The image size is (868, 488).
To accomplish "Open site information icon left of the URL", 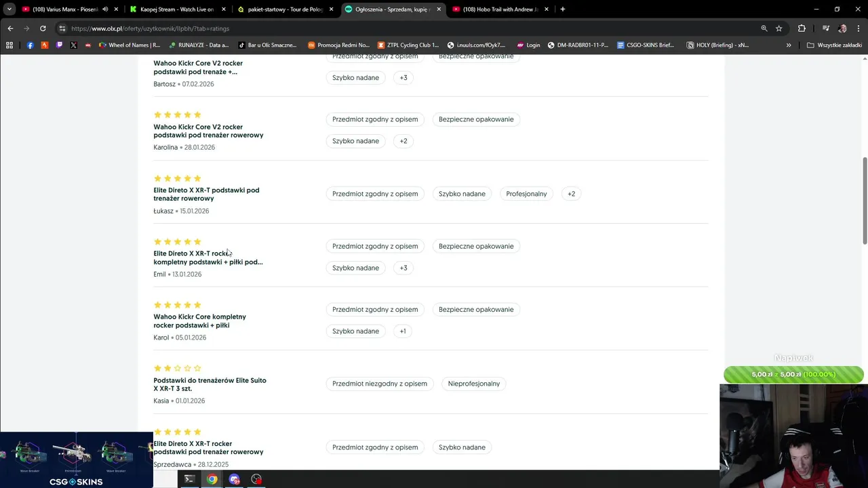I will (x=62, y=28).
